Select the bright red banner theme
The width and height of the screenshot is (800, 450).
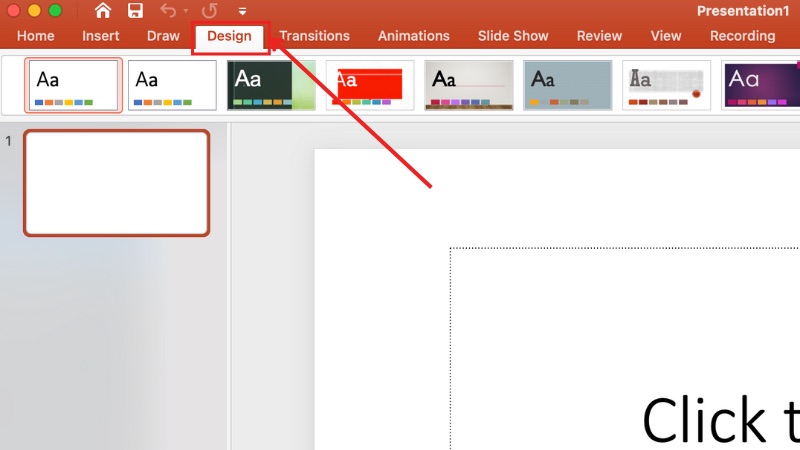pyautogui.click(x=370, y=85)
